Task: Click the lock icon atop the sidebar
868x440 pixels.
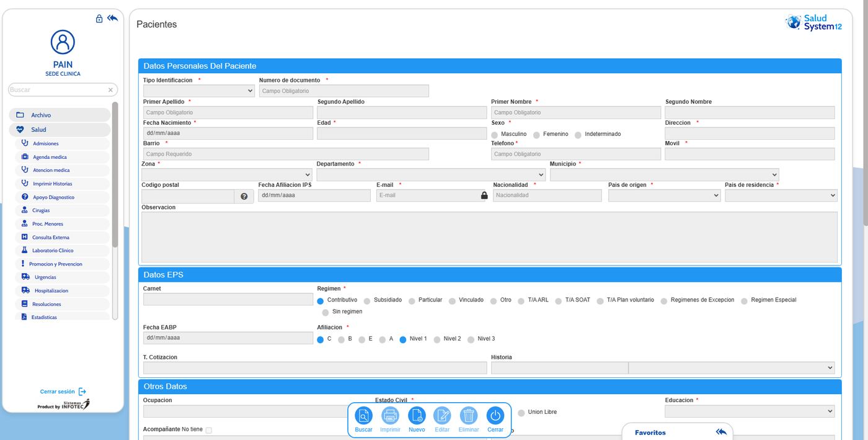Action: [x=99, y=19]
